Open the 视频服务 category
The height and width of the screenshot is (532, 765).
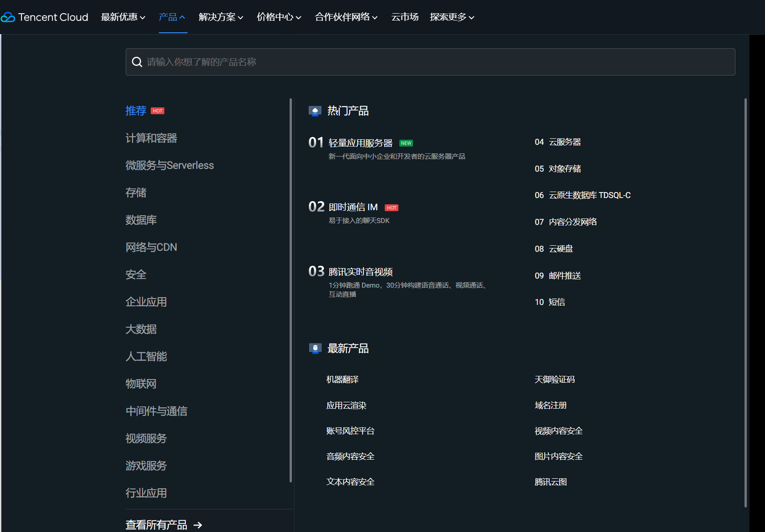[x=146, y=439]
